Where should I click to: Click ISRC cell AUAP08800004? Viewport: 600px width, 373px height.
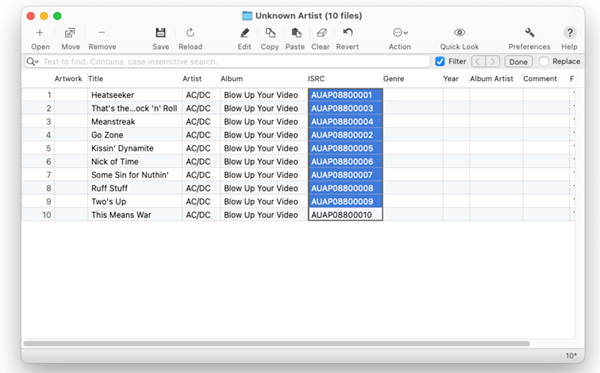coord(345,122)
